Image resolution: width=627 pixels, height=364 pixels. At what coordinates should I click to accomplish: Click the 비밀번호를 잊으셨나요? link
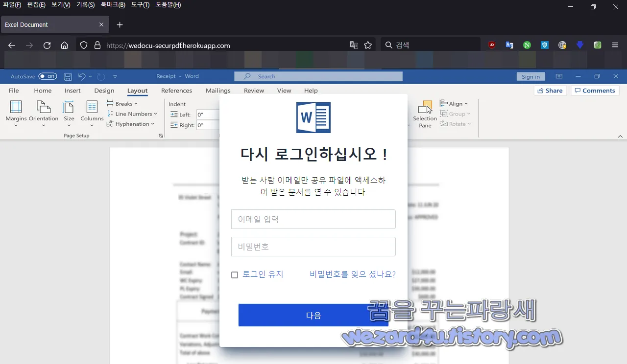tap(353, 274)
